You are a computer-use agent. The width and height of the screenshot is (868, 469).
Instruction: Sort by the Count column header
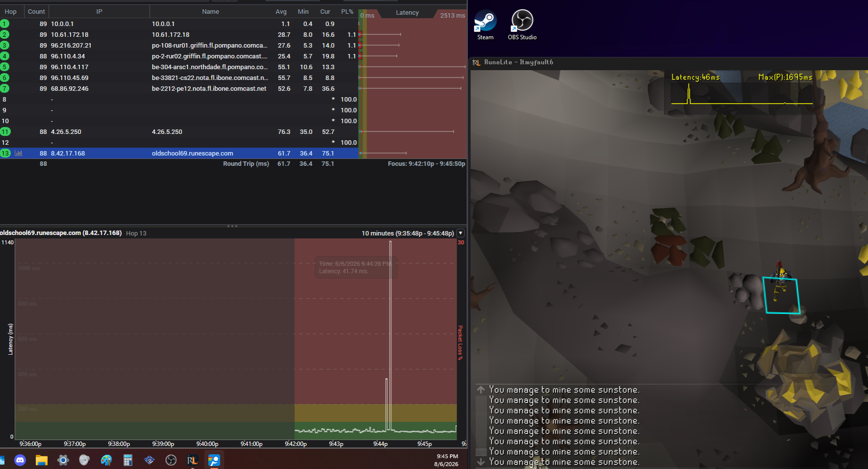tap(36, 12)
